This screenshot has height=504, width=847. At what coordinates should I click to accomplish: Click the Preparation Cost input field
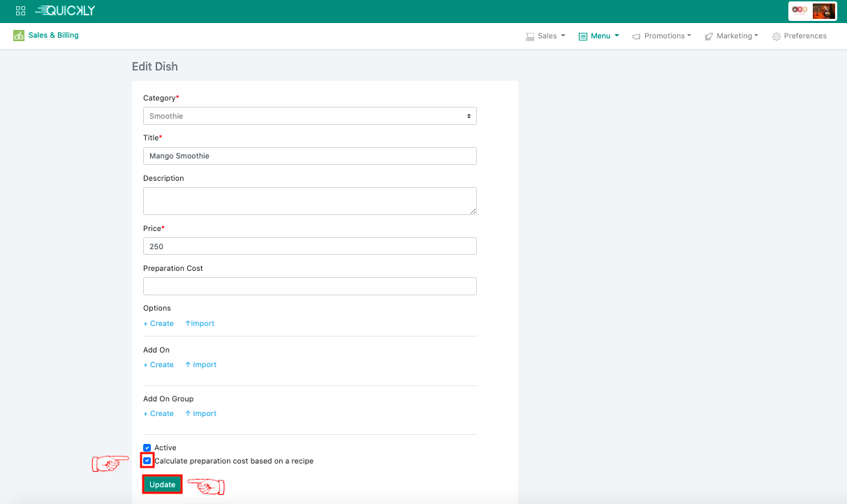pos(309,286)
